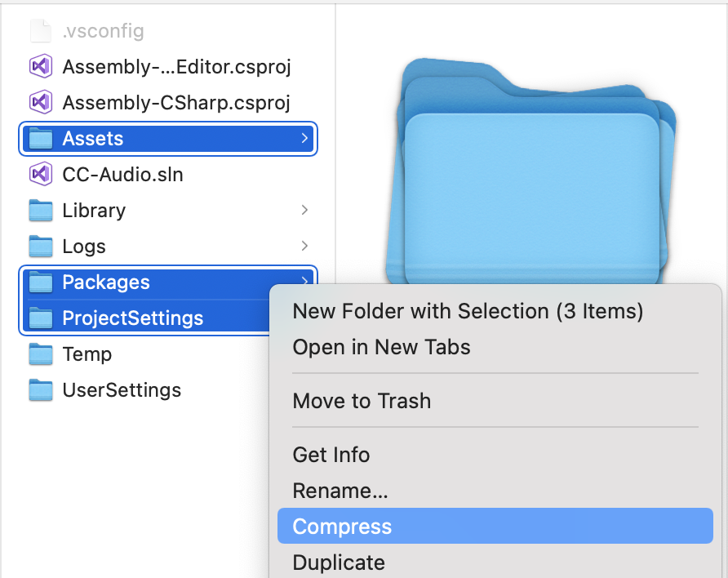Select the Library folder icon
This screenshot has height=578, width=728.
tap(41, 210)
